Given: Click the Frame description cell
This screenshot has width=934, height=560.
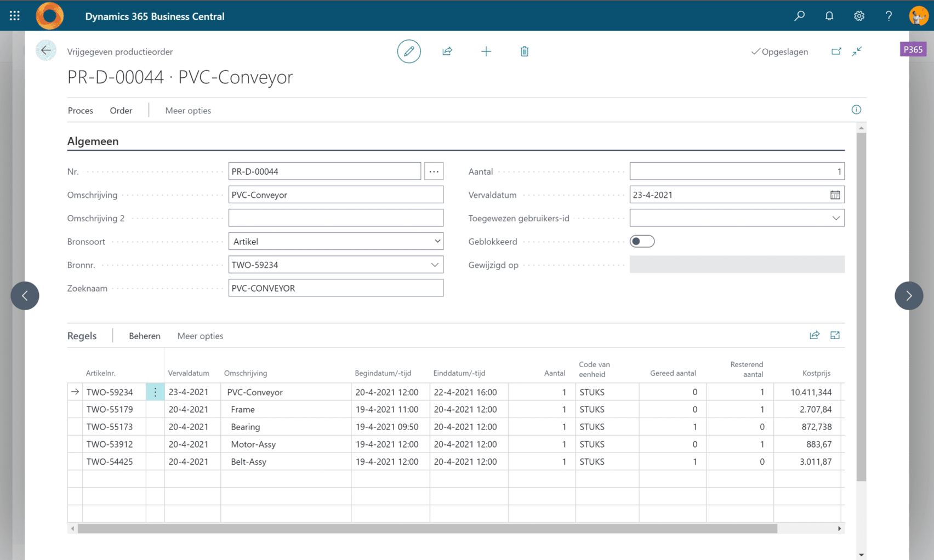Looking at the screenshot, I should point(286,409).
